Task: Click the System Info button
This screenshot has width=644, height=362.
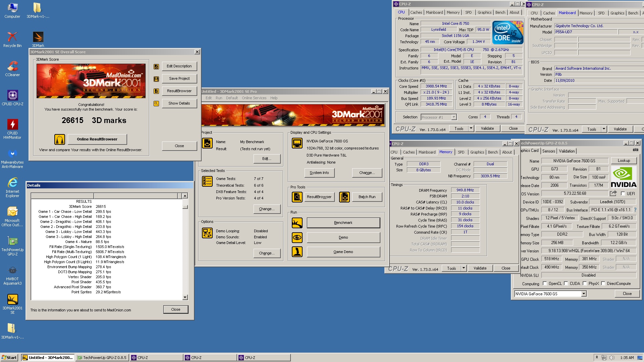Action: pyautogui.click(x=319, y=173)
